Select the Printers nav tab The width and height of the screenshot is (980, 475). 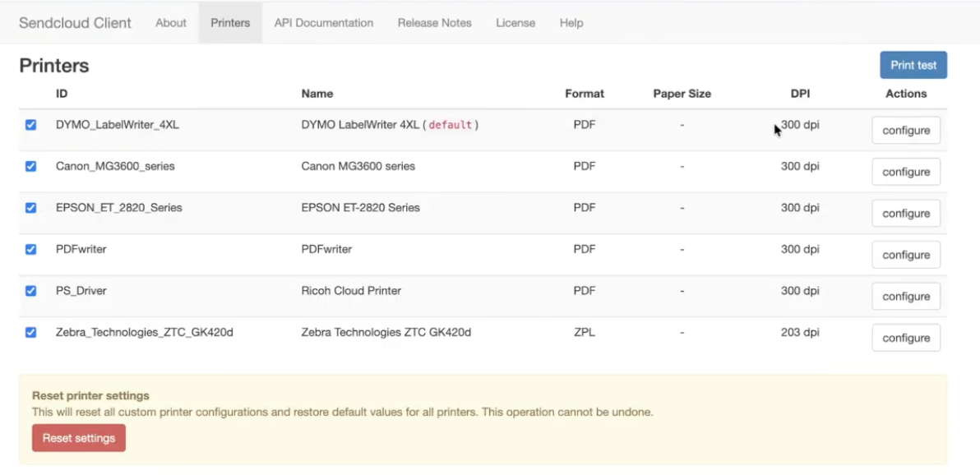click(x=230, y=23)
